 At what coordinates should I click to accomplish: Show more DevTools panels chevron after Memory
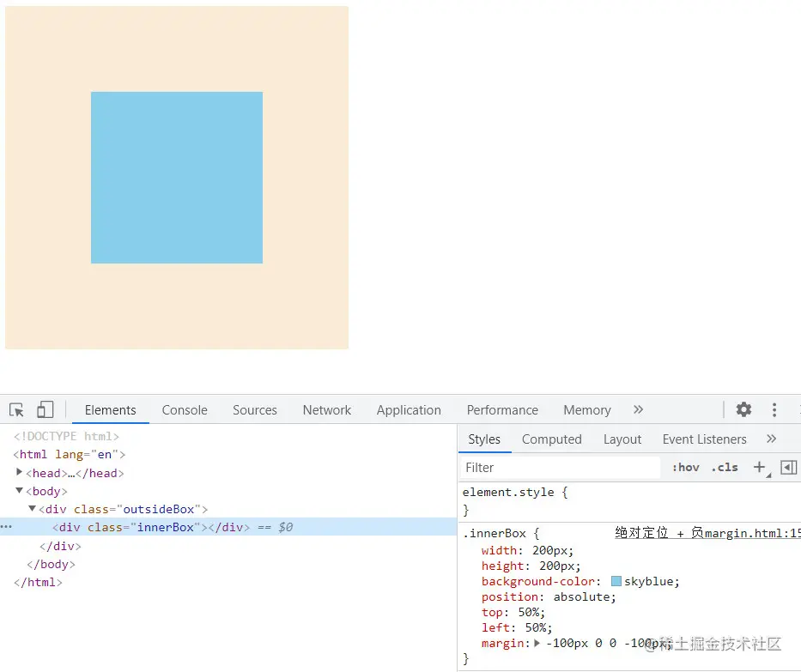[x=638, y=409]
